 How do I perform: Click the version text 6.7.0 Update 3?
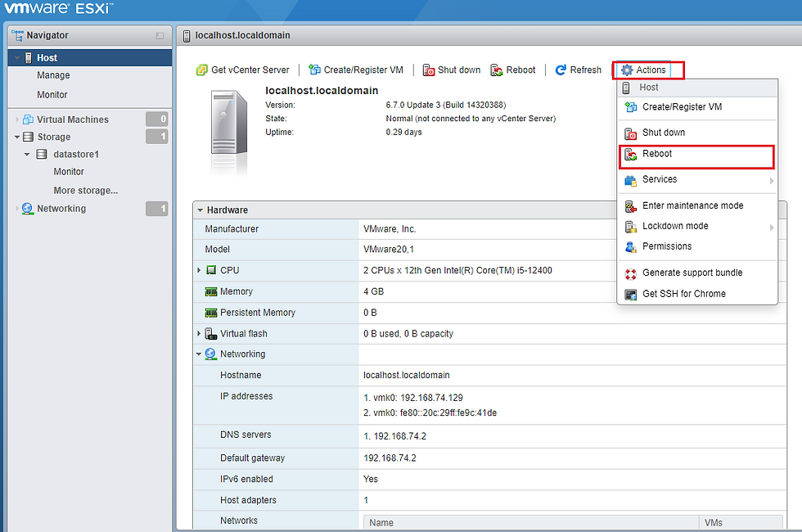point(412,105)
